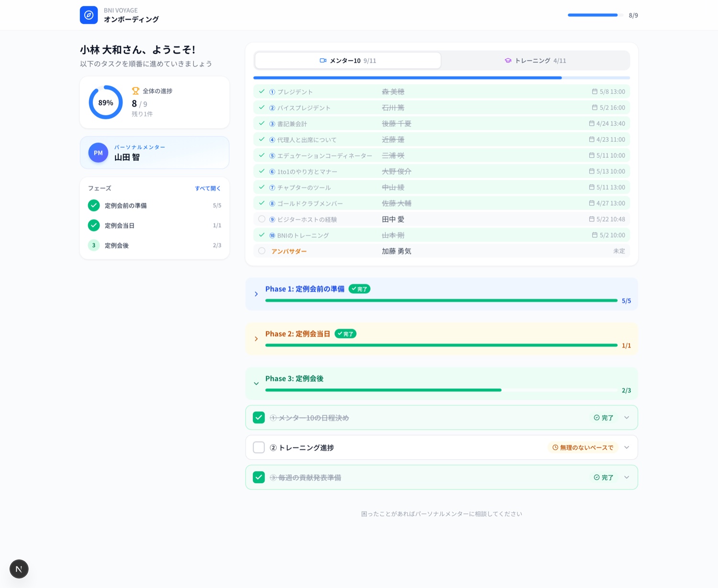
Task: Click the header 8/9 progress bar
Action: [x=595, y=15]
